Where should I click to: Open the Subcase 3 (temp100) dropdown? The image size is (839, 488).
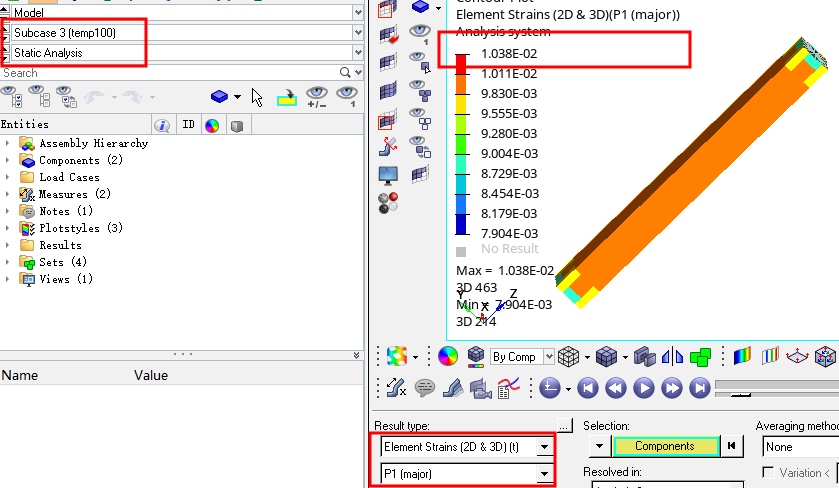358,32
